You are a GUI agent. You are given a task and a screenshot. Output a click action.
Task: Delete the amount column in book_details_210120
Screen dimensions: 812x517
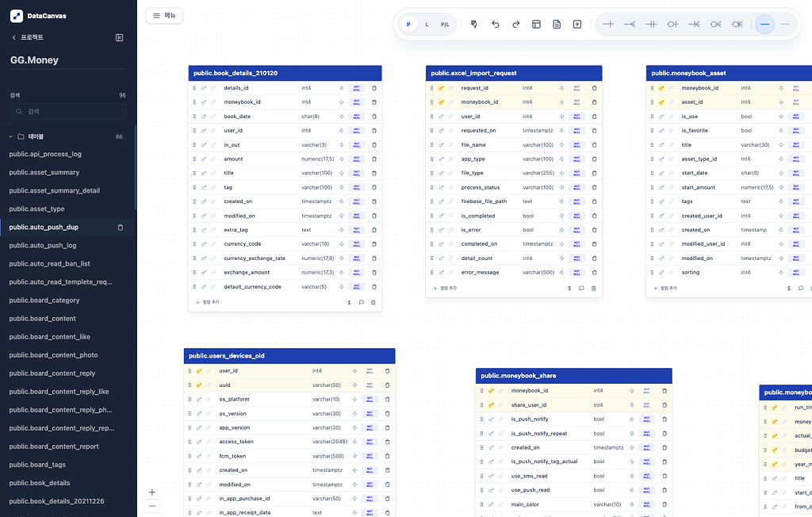pyautogui.click(x=374, y=159)
